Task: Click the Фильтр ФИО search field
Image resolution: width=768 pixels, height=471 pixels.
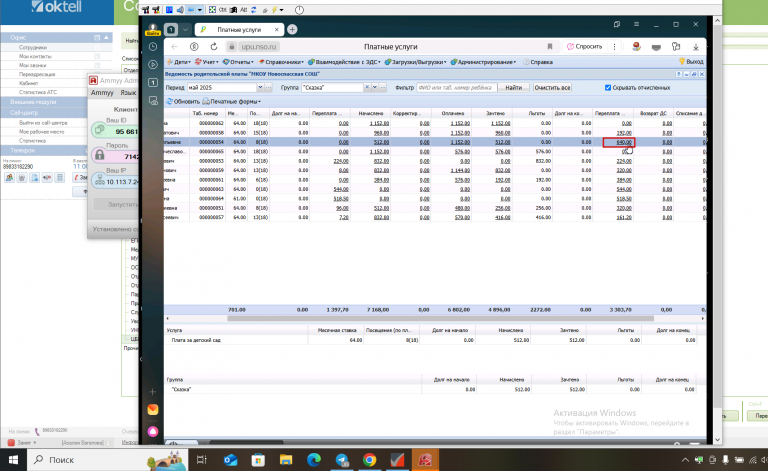Action: 456,88
